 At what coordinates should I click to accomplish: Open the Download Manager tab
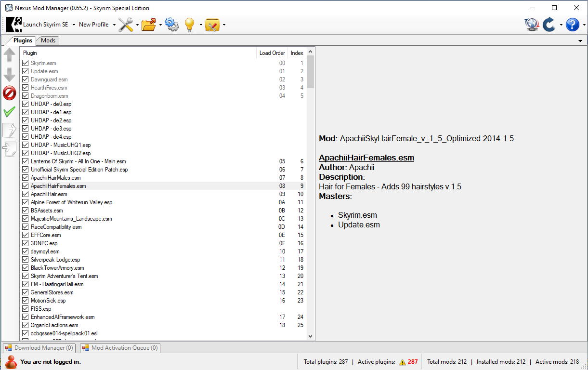tap(39, 348)
